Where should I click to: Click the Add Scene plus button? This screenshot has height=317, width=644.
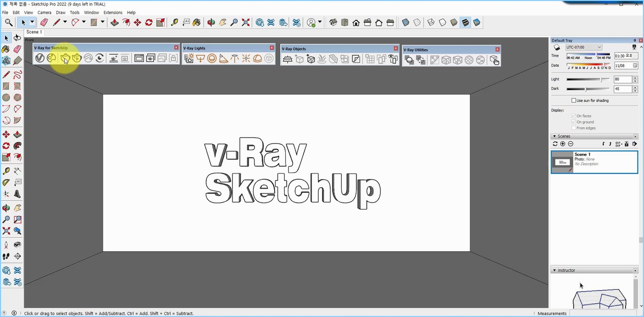(563, 144)
